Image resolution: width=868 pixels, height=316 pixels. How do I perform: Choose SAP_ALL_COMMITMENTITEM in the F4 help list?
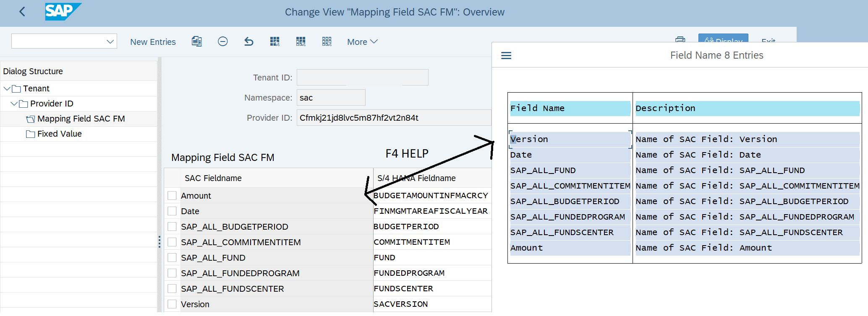(570, 186)
